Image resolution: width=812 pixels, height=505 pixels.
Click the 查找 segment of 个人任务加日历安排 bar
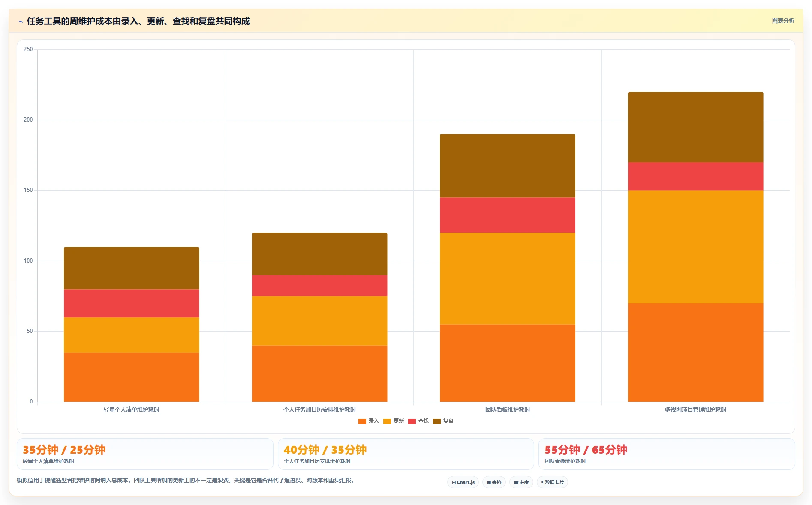coord(319,286)
